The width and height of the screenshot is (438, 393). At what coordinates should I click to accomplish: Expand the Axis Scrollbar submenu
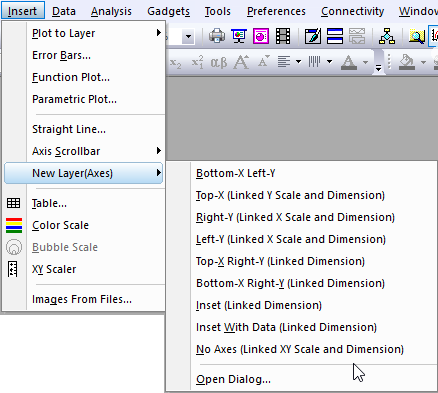(x=84, y=151)
